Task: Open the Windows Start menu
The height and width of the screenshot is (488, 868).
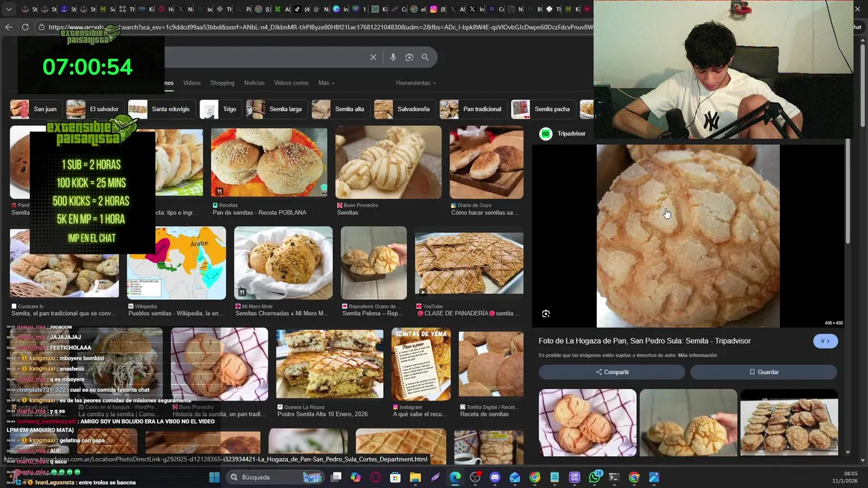Action: click(x=214, y=477)
